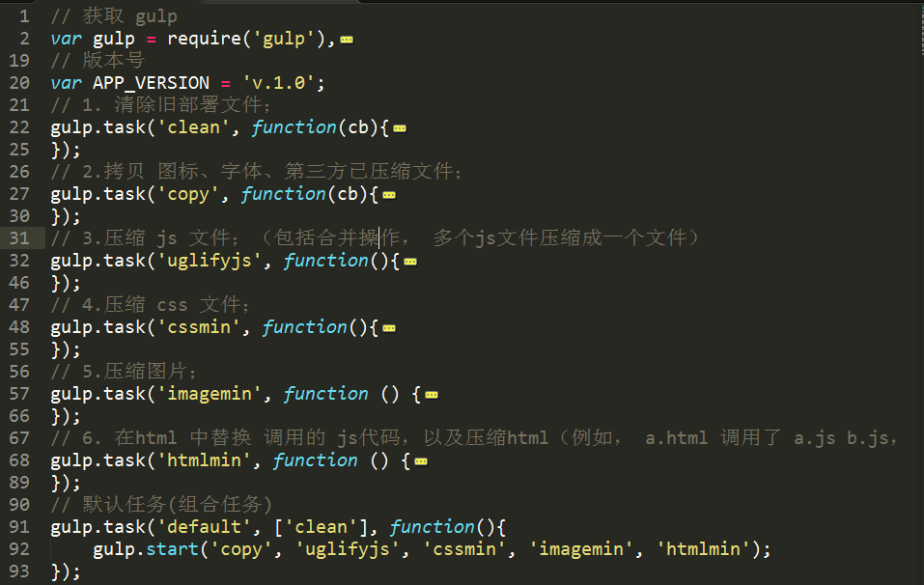Click line number 93 at the bottom
Screen dimensions: 924x585
click(19, 571)
